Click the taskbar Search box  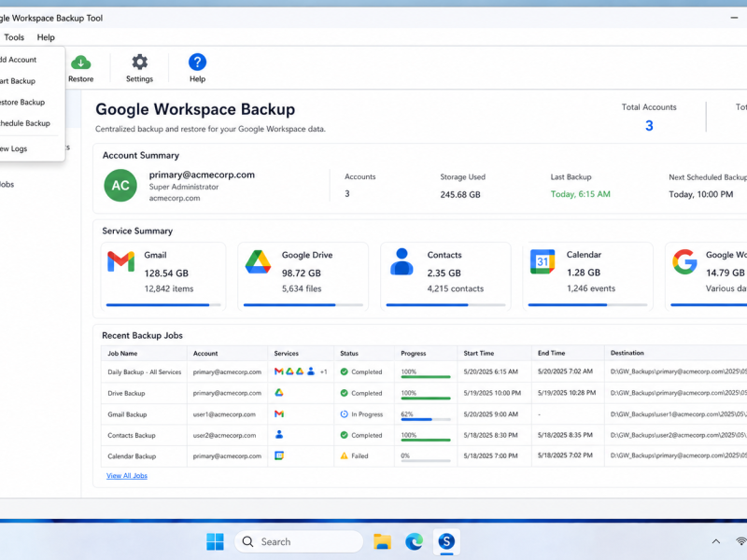click(x=299, y=541)
